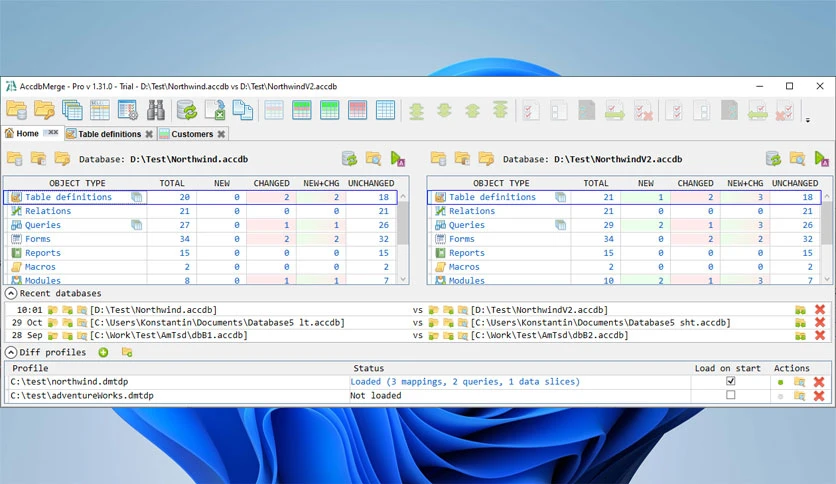The image size is (836, 484).
Task: Remove the 10:01 recent databases entry
Action: coord(819,310)
